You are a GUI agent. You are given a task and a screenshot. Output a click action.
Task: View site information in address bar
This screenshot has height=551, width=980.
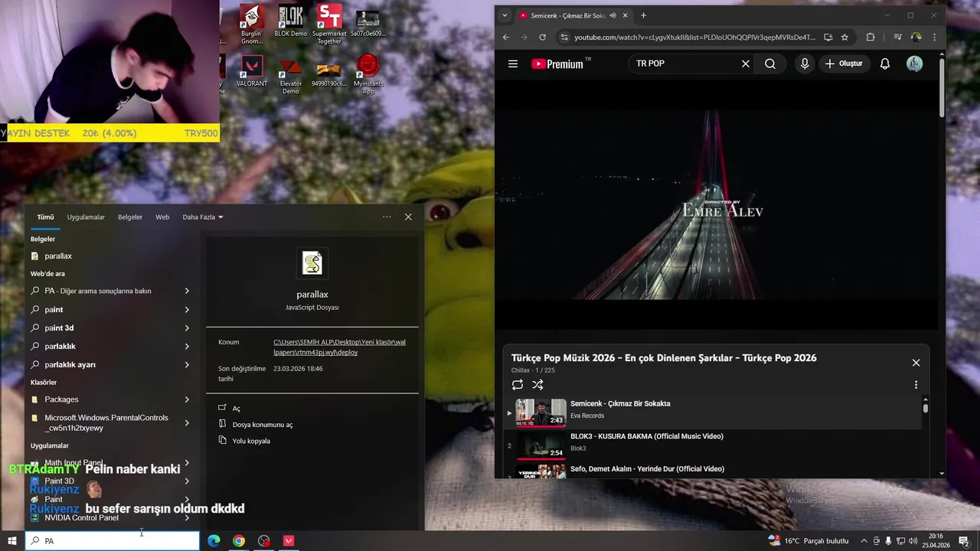(564, 37)
